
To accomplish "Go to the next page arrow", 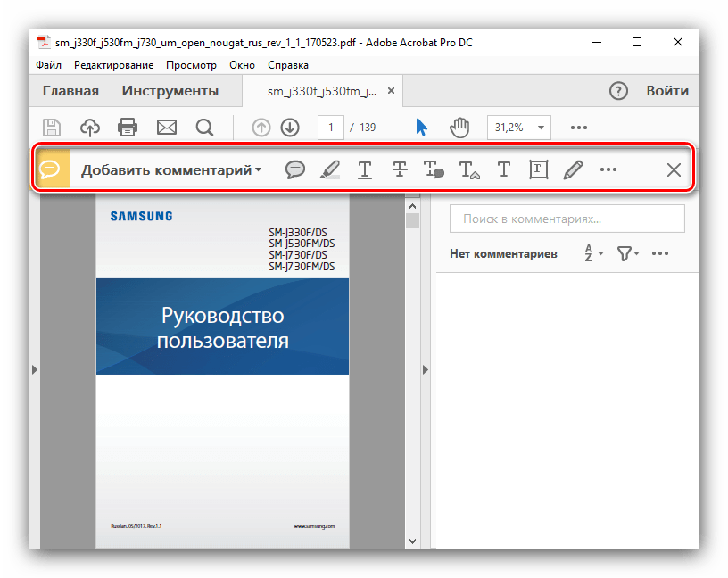I will pos(290,128).
